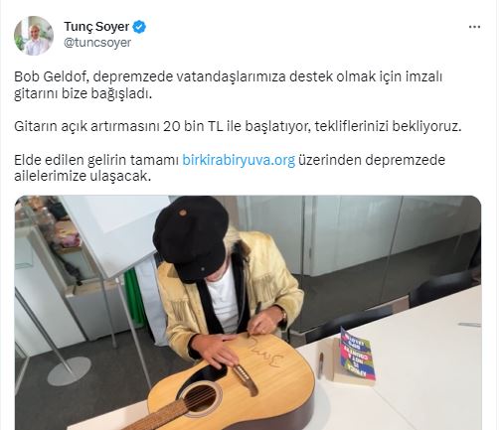Click the black cap in the photo

[x=192, y=236]
